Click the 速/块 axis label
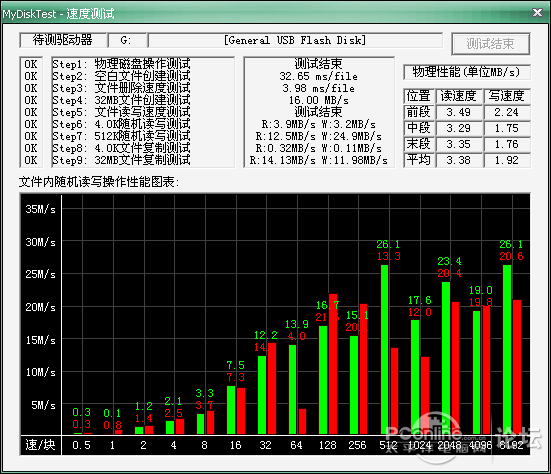 [x=40, y=445]
